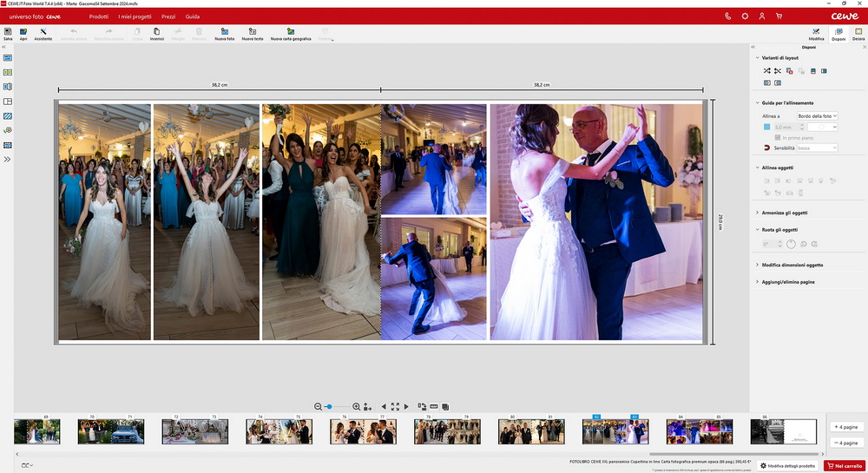Open the 'Bordo della foto' dropdown
868x473 pixels.
point(817,115)
